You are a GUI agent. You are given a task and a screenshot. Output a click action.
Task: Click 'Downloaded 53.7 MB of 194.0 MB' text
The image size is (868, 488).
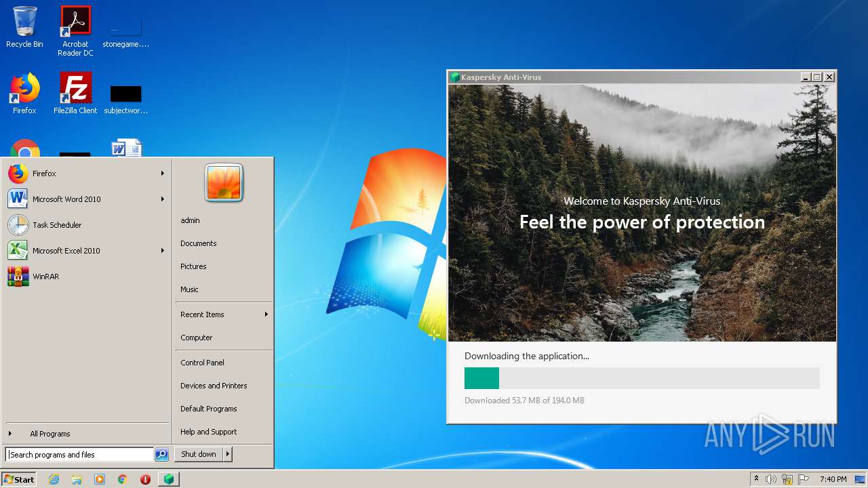pyautogui.click(x=524, y=401)
